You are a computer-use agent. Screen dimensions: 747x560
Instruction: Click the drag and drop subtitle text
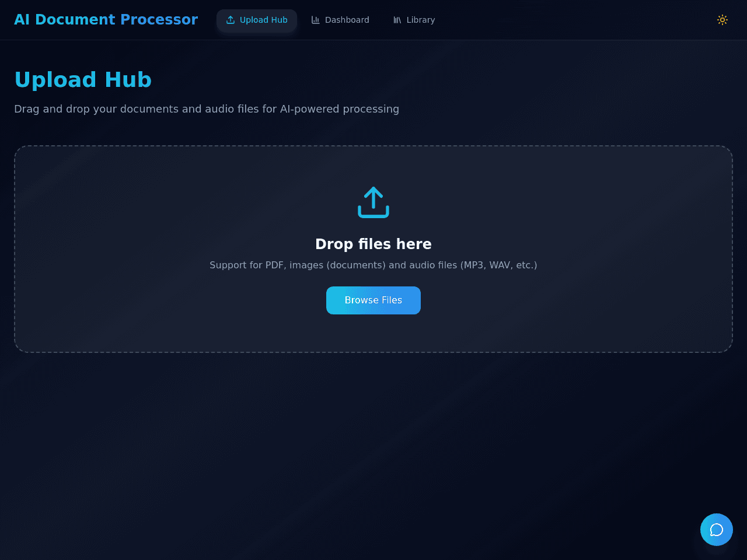tap(207, 109)
